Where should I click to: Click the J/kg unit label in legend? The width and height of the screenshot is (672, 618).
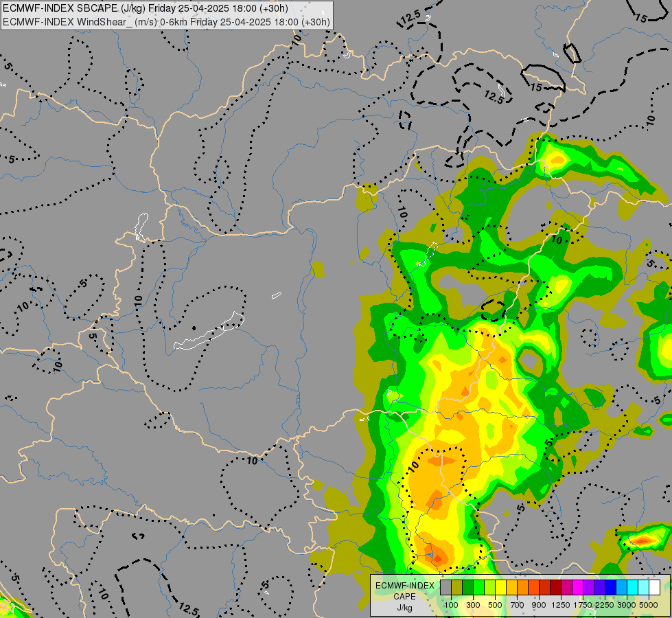point(404,608)
